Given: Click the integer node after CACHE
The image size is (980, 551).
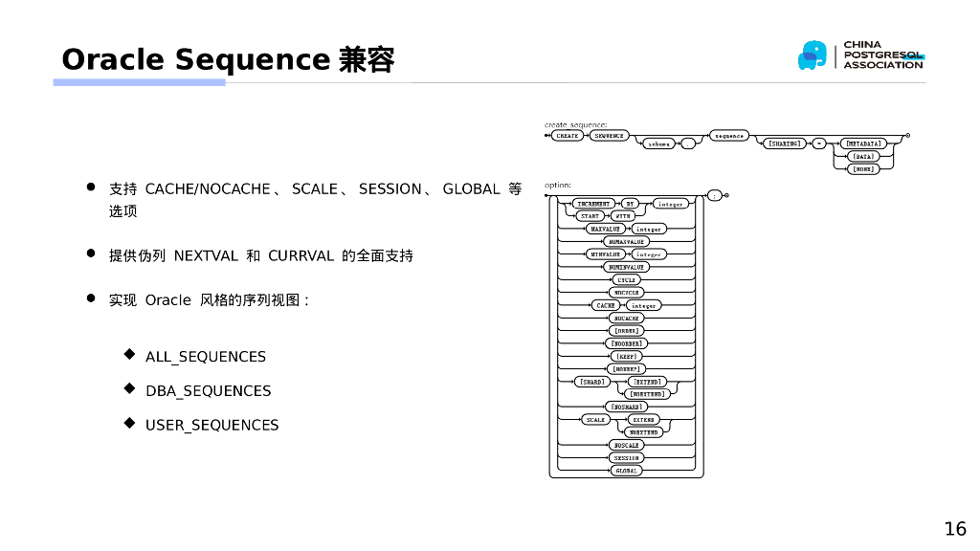Looking at the screenshot, I should coord(644,305).
